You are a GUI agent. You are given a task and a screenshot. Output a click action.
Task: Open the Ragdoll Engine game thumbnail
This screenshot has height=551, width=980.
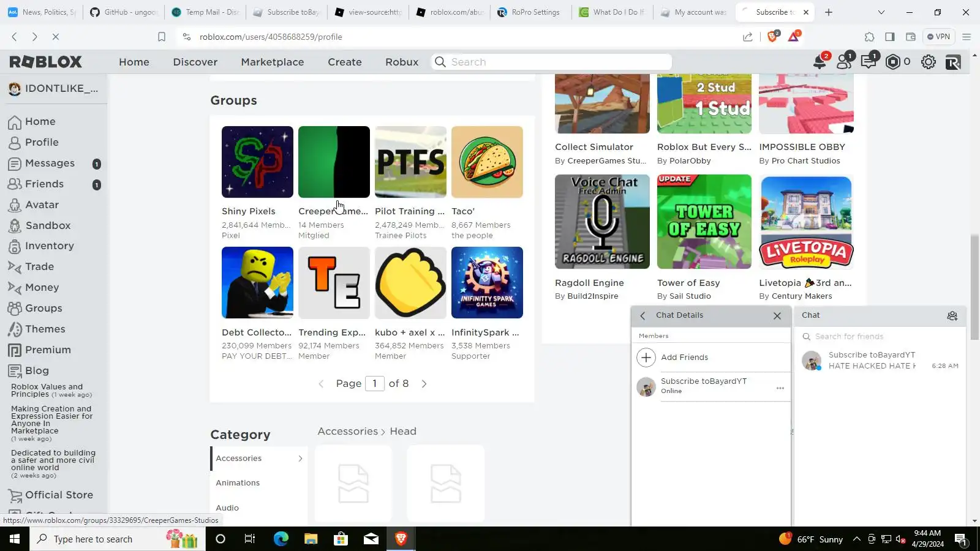click(x=602, y=222)
